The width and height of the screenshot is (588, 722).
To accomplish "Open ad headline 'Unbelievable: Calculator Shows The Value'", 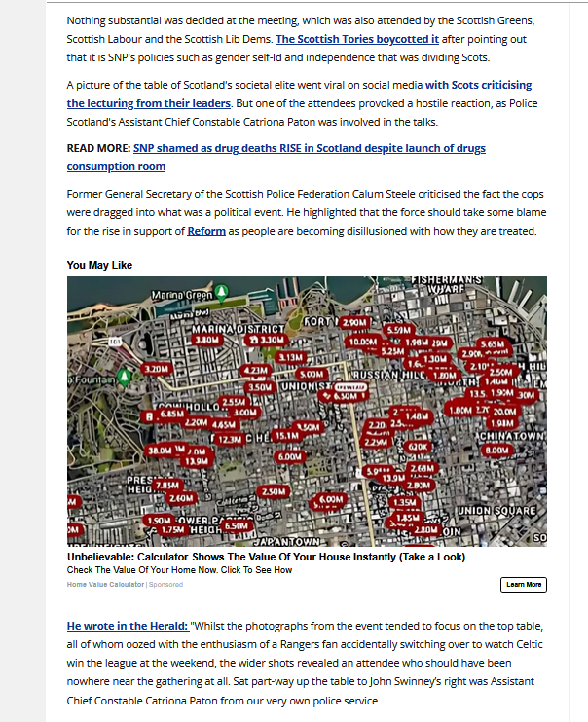I will coord(266,557).
